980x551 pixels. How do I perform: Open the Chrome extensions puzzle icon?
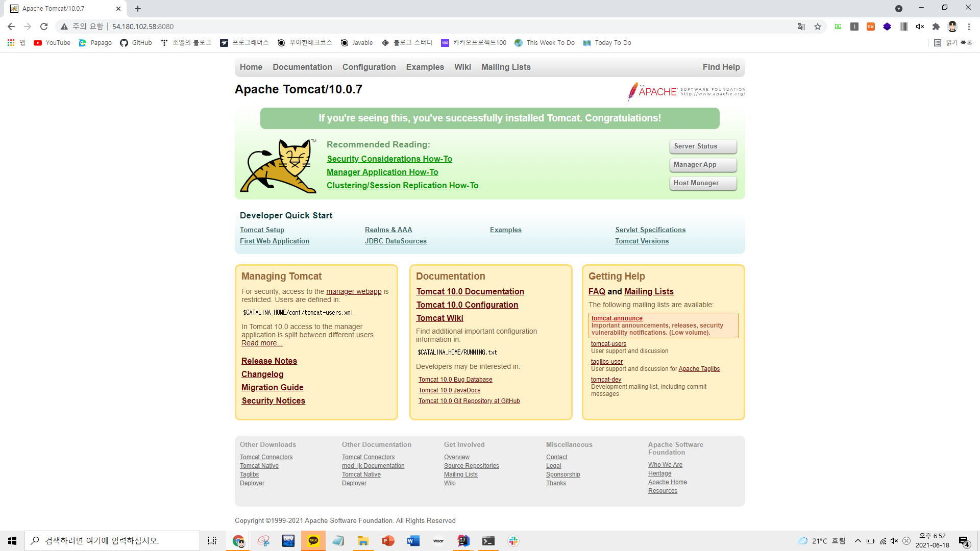click(x=936, y=27)
